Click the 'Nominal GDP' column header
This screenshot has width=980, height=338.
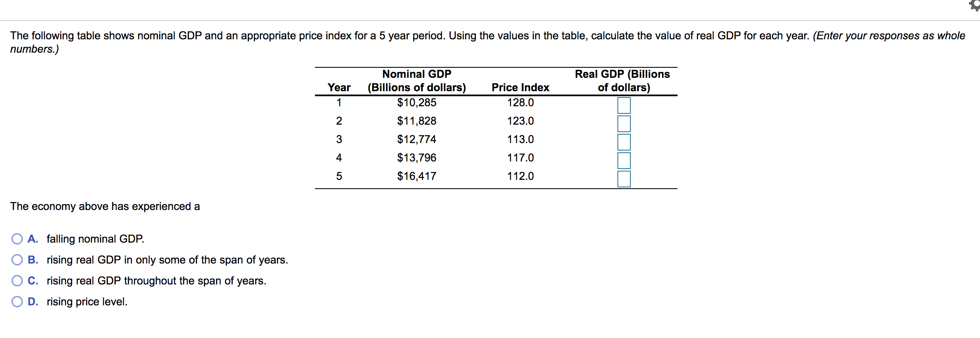416,74
